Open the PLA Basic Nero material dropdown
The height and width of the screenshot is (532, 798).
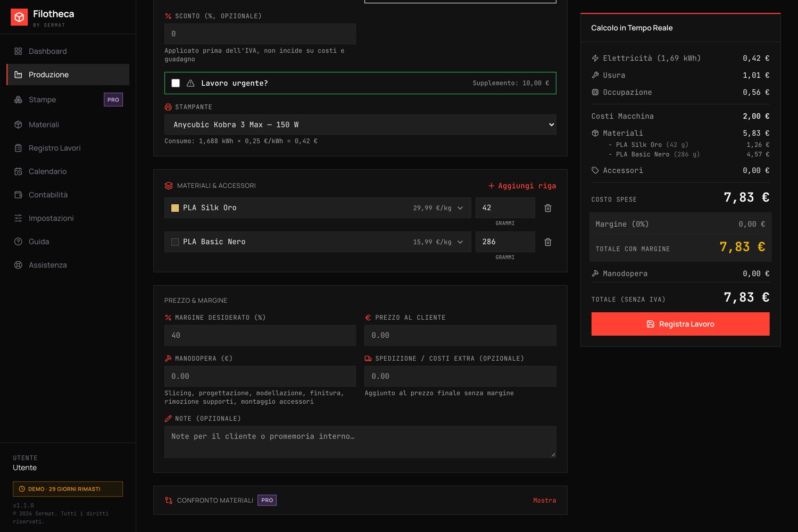pos(318,242)
